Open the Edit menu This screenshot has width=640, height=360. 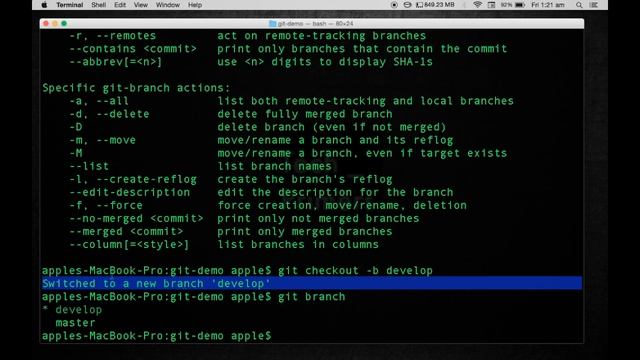coord(120,5)
